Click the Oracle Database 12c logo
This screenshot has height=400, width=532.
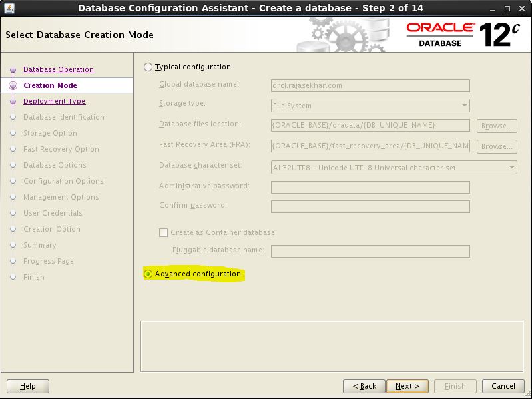[x=463, y=34]
